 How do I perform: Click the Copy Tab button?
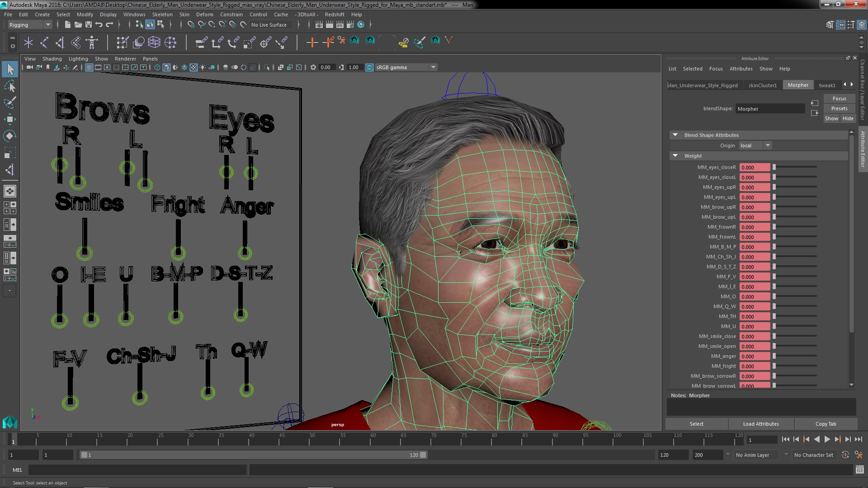click(826, 424)
